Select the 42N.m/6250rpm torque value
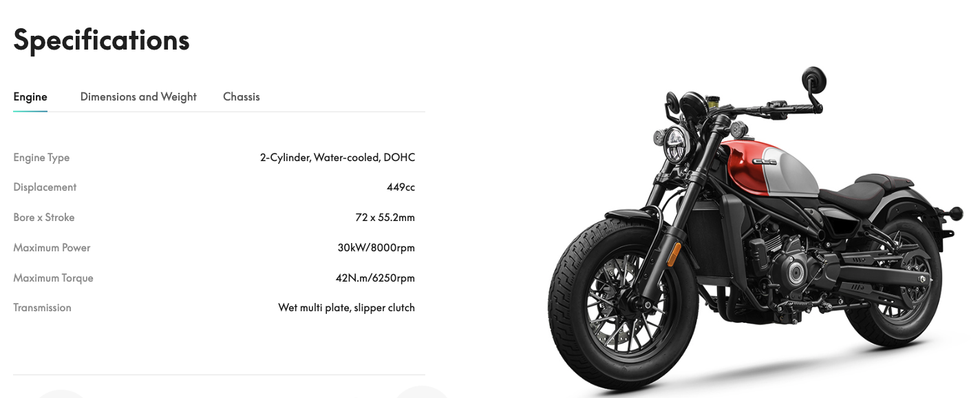980x398 pixels. 375,278
